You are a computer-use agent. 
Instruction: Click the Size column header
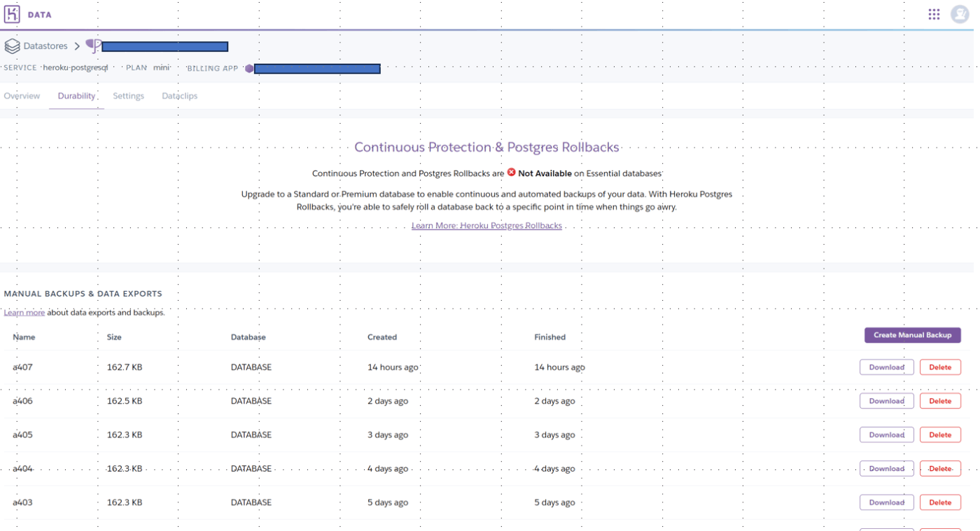click(x=114, y=337)
